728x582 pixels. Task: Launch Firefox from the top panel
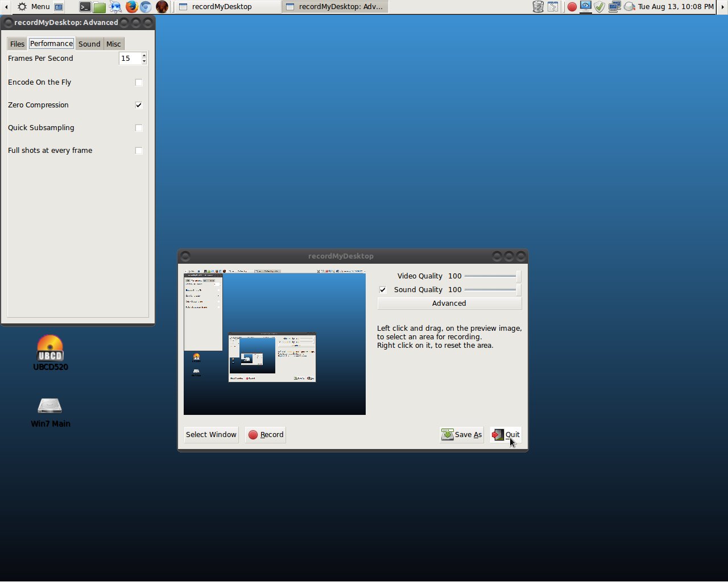coord(131,7)
